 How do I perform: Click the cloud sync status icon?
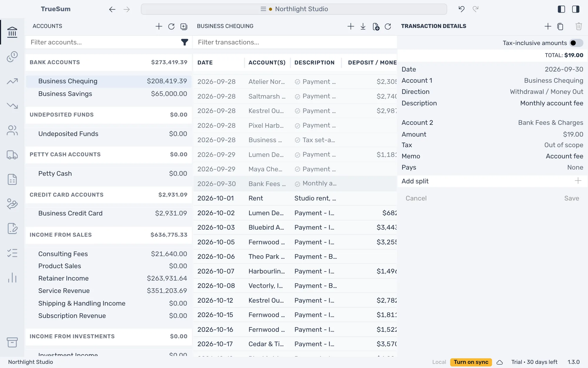point(500,362)
